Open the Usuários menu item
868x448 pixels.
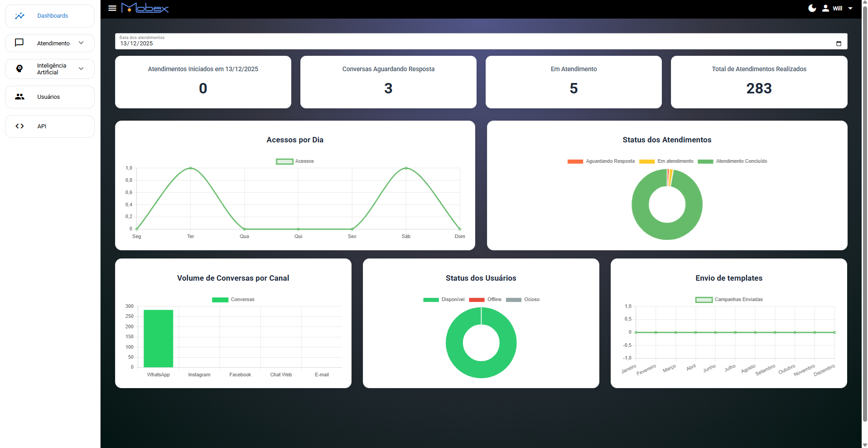[48, 97]
